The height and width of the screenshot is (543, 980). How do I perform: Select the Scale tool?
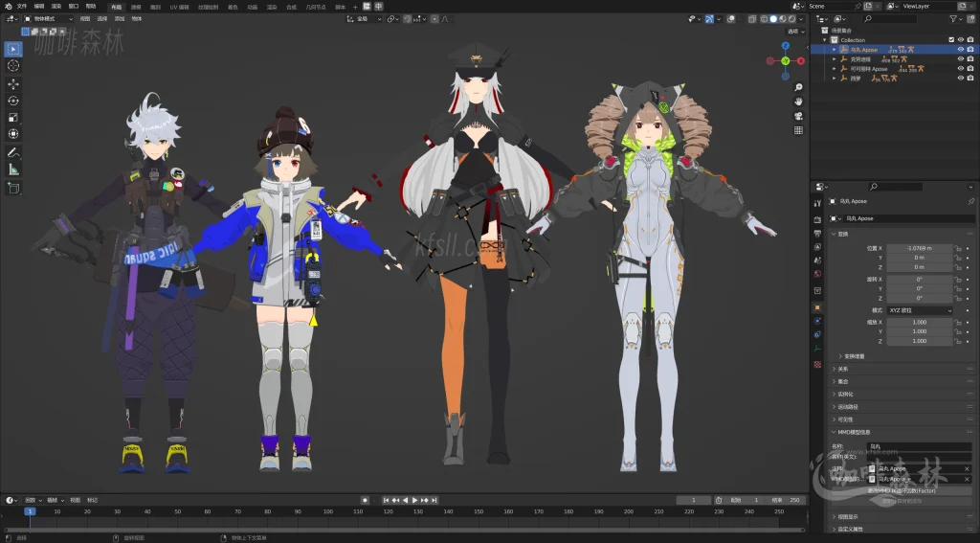click(13, 118)
